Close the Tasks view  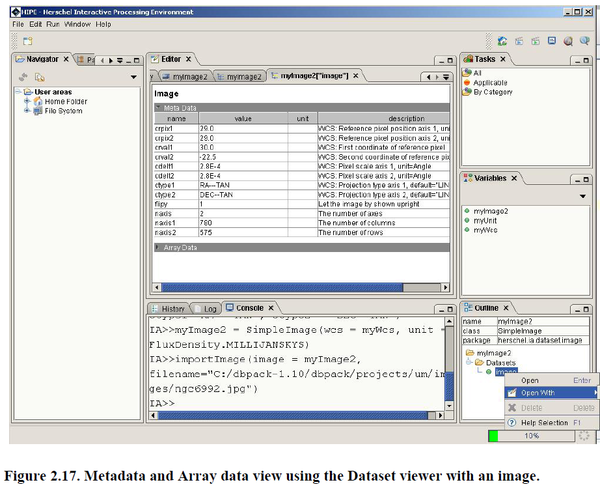[503, 59]
